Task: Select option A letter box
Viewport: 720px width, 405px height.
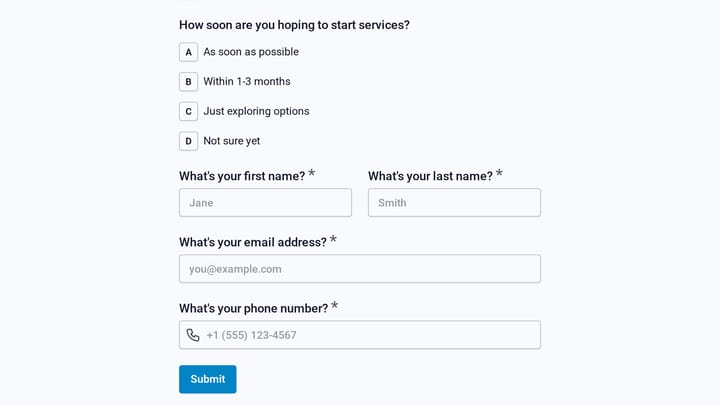Action: pos(188,52)
